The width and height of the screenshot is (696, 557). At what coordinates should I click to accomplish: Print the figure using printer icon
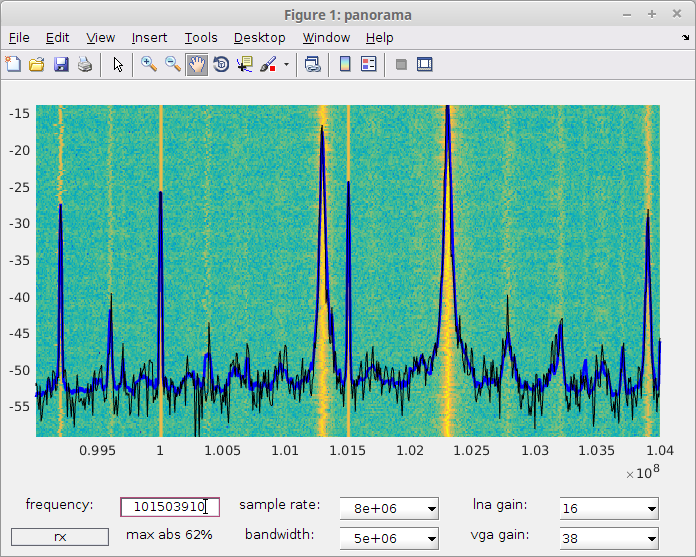(85, 64)
